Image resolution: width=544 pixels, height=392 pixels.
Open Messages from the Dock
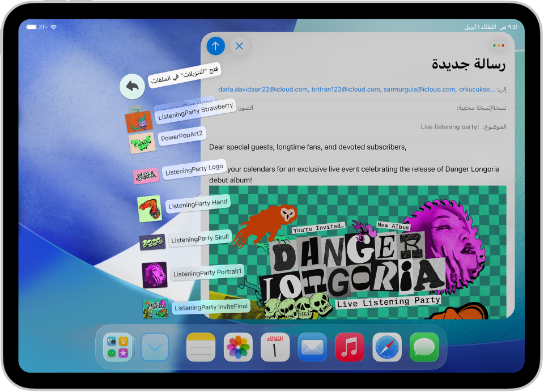tap(424, 346)
